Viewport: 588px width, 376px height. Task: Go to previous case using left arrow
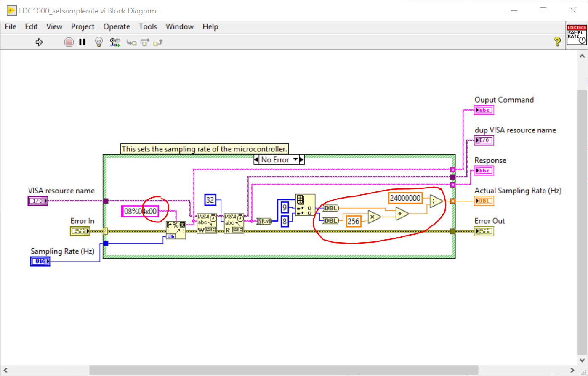coord(256,160)
